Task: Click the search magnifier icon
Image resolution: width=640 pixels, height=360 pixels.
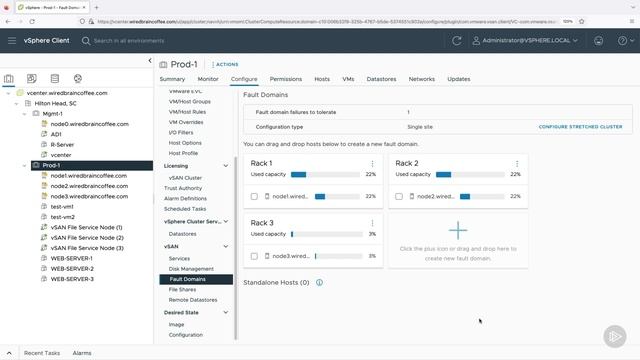Action: (86, 41)
